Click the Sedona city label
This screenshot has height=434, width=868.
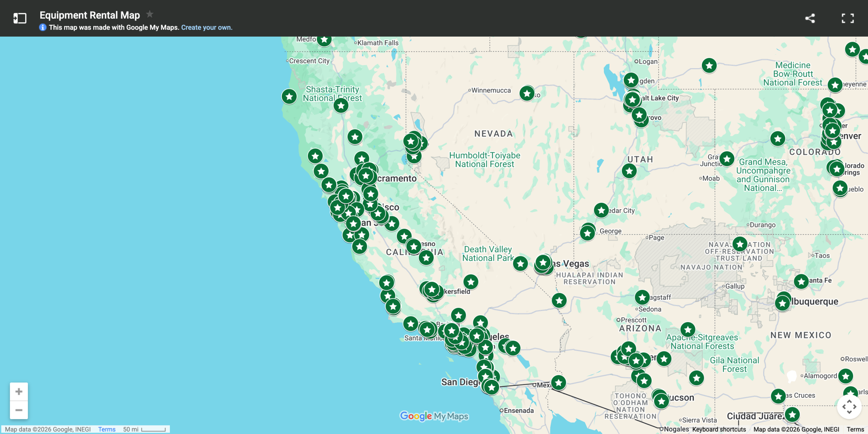point(650,309)
